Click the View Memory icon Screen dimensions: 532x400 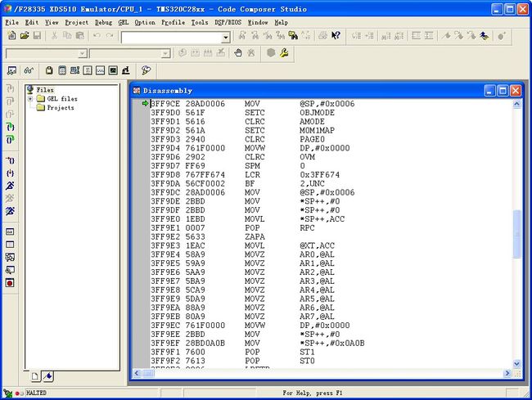(74, 70)
